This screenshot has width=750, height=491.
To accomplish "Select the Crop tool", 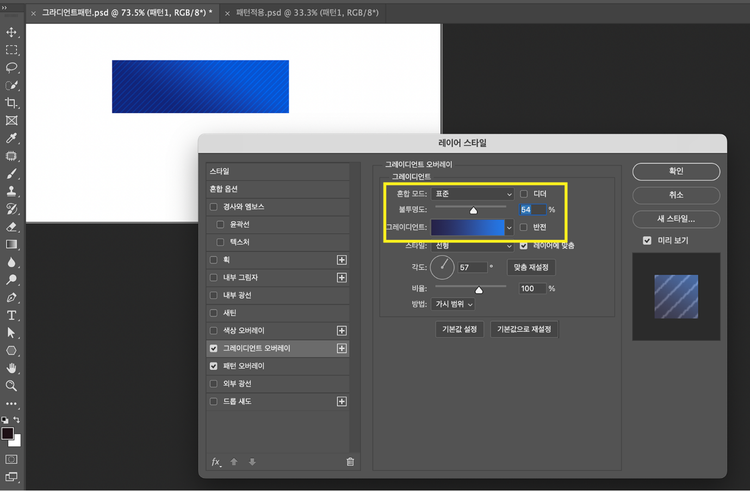I will 11,103.
